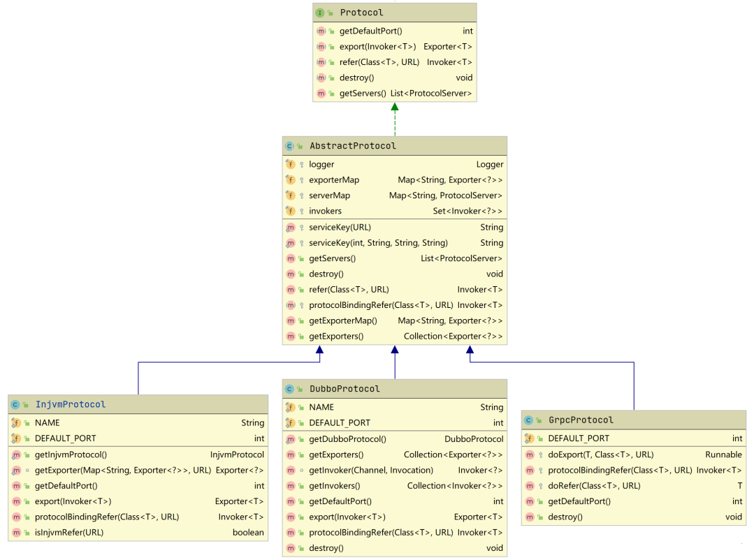
Task: Click the method icon of getInjvmProtocol()
Action: pyautogui.click(x=16, y=455)
